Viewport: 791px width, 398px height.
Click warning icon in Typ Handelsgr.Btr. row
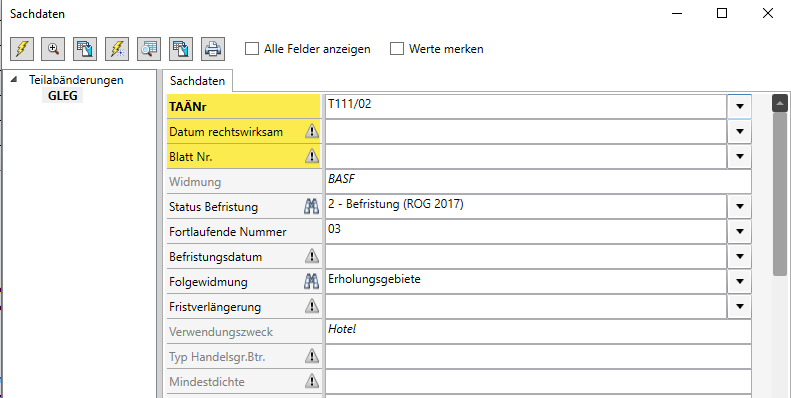point(312,357)
